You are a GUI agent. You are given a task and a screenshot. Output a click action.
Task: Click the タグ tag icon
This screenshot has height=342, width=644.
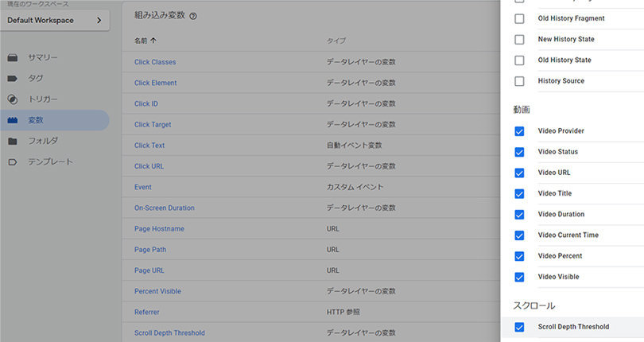[x=13, y=79]
